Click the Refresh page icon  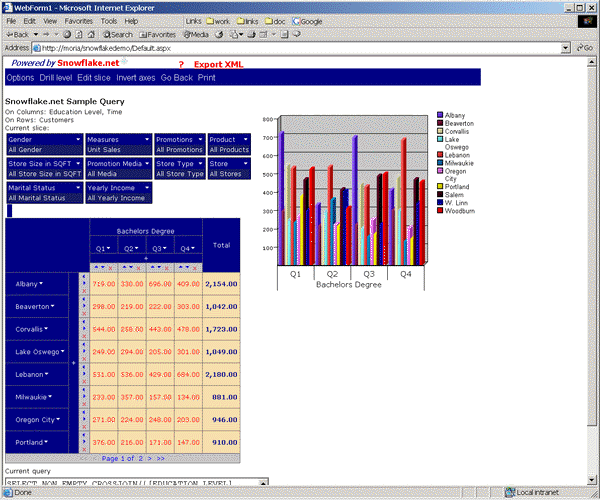point(79,34)
